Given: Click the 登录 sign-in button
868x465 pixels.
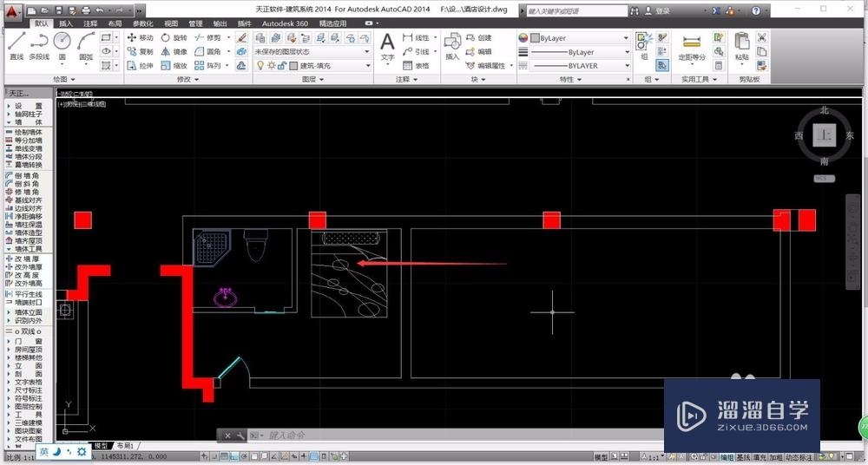Looking at the screenshot, I should (x=663, y=11).
